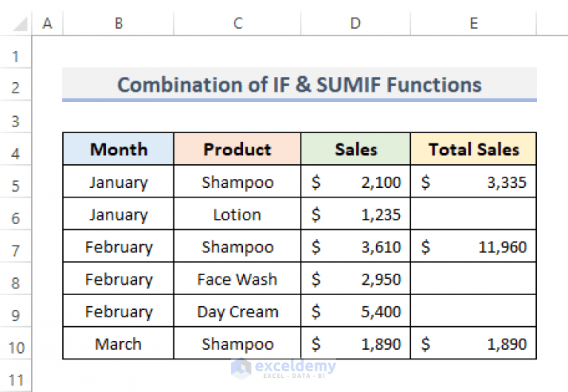Viewport: 568px width, 392px height.
Task: Click 'February' in the Day Cream row
Action: 118,311
